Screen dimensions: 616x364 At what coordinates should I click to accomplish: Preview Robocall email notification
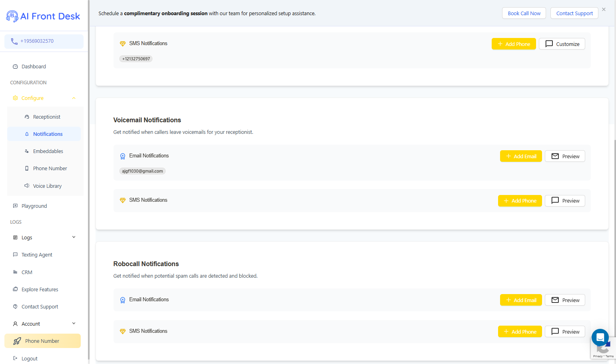pyautogui.click(x=565, y=300)
